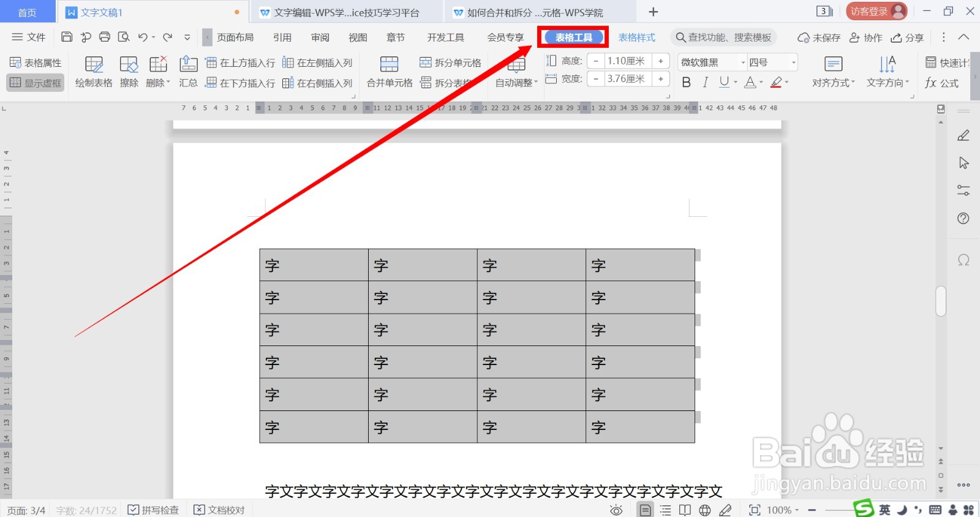The image size is (980, 517).
Task: Click the selection arrow sidebar icon
Action: (963, 163)
